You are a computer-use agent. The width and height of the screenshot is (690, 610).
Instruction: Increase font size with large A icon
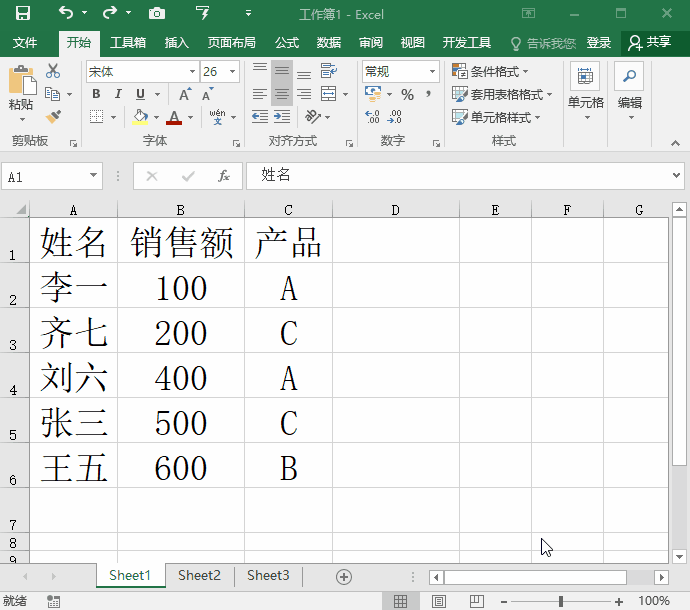[x=185, y=94]
